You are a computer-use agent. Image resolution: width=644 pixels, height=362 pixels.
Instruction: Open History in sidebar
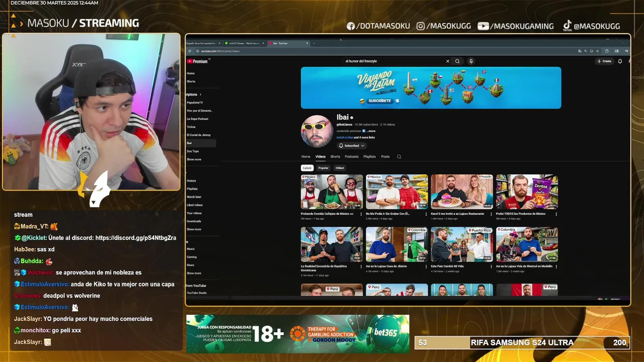pyautogui.click(x=192, y=181)
